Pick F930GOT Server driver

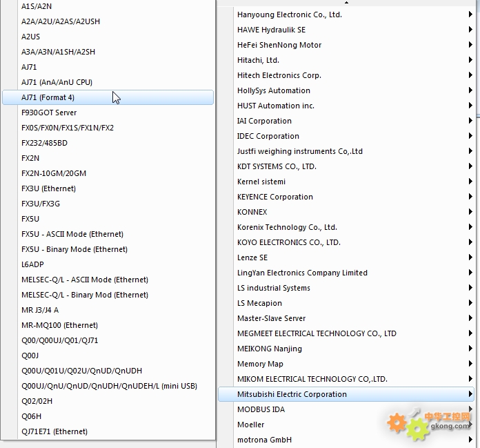pyautogui.click(x=108, y=113)
